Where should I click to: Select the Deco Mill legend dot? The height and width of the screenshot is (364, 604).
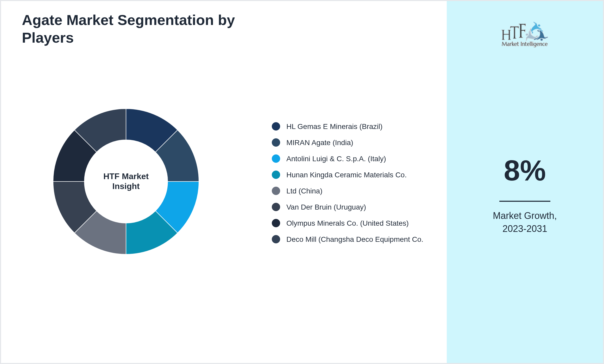click(276, 239)
